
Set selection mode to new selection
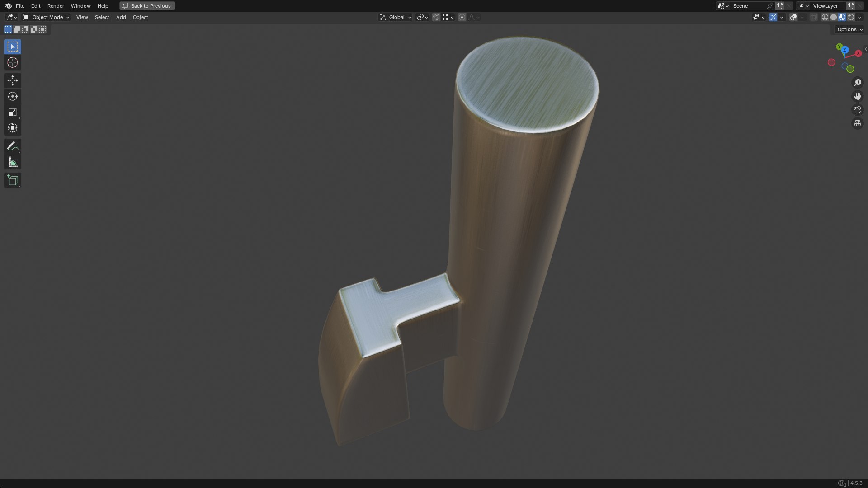[8, 29]
